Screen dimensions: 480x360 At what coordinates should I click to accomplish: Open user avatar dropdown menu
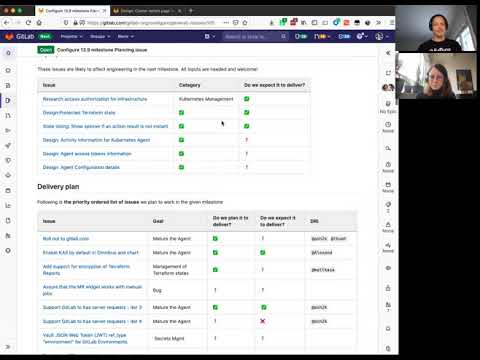coord(382,36)
